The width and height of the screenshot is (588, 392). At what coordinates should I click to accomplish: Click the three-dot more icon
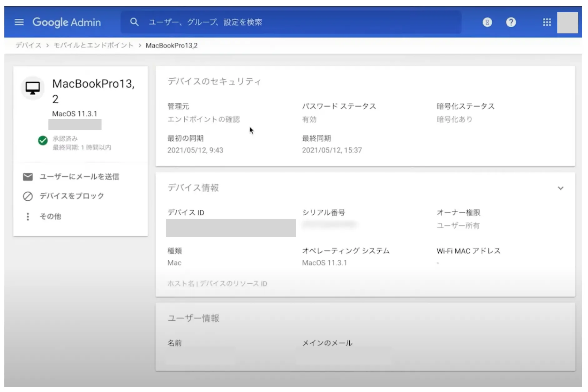pos(28,217)
